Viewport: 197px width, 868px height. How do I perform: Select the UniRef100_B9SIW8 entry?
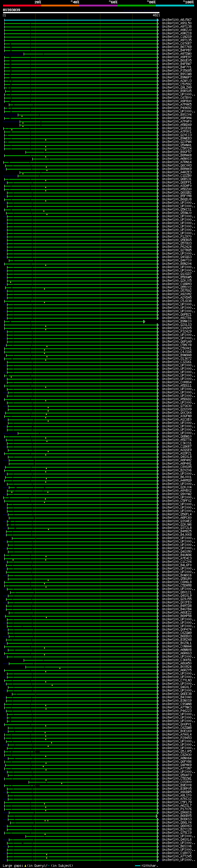pyautogui.click(x=177, y=74)
